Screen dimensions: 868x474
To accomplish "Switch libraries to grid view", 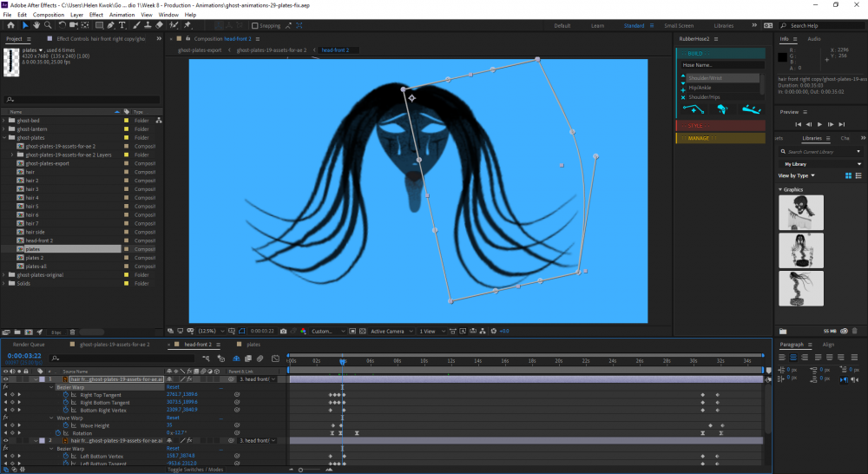I will pyautogui.click(x=848, y=175).
